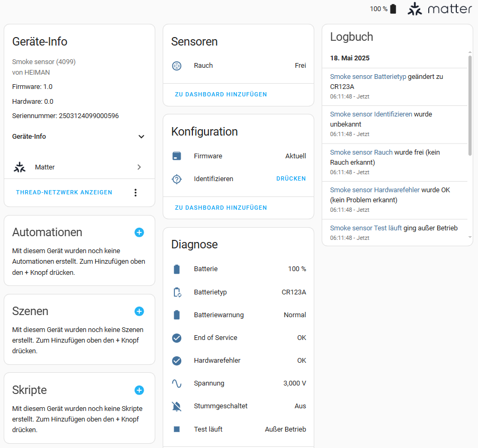Click the Batterietyp battery icon
The image size is (478, 448).
(x=177, y=292)
